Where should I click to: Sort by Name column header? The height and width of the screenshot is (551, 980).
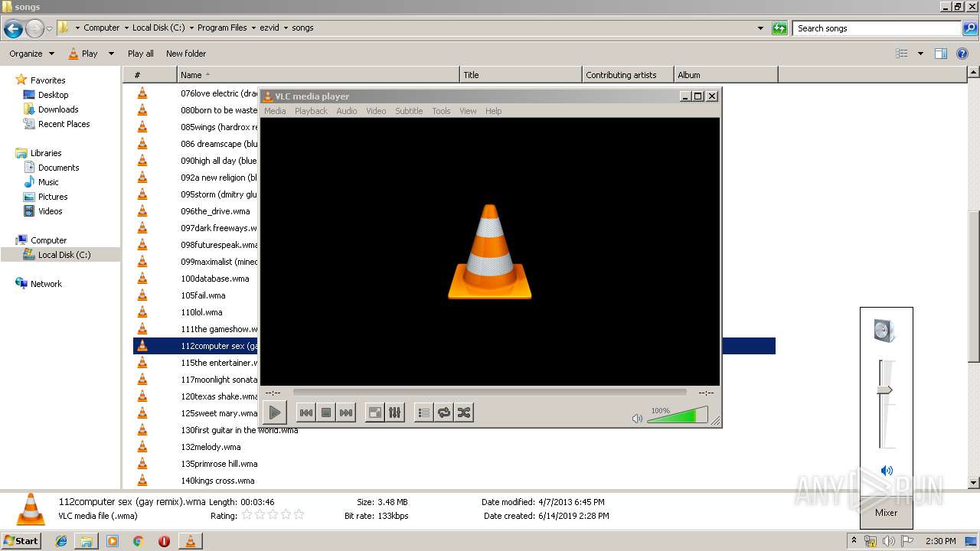[318, 75]
